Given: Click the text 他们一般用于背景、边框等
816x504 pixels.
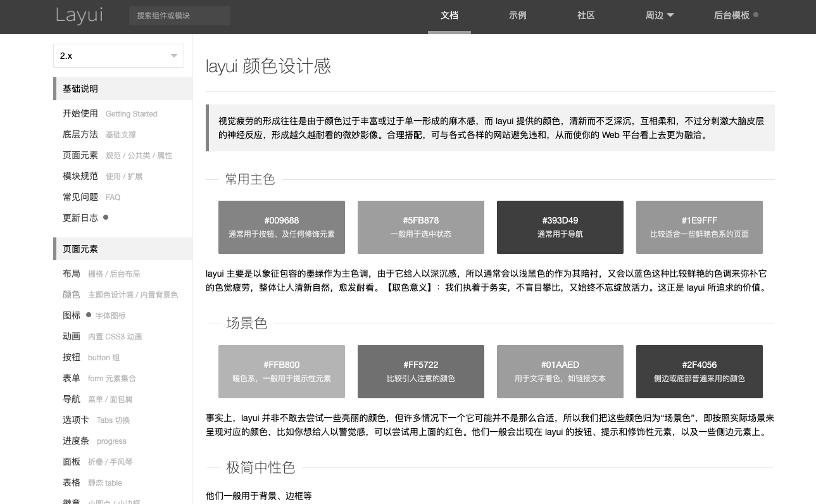Looking at the screenshot, I should (x=259, y=496).
